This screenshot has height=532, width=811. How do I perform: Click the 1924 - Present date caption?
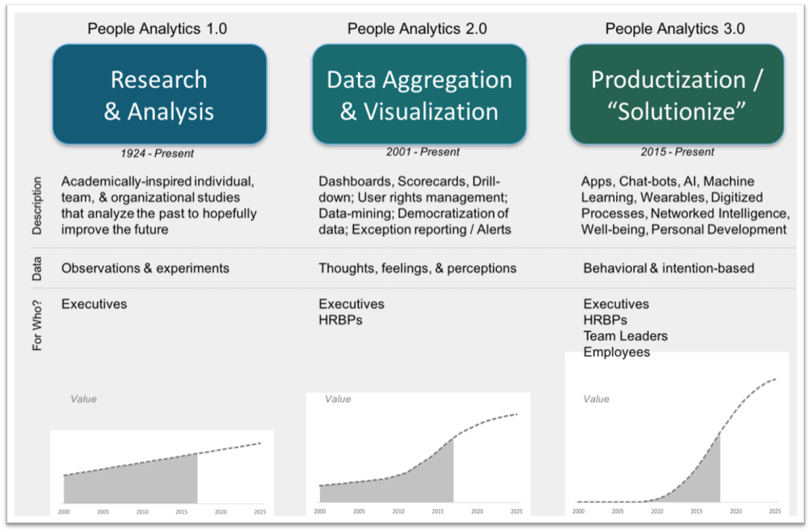[157, 153]
